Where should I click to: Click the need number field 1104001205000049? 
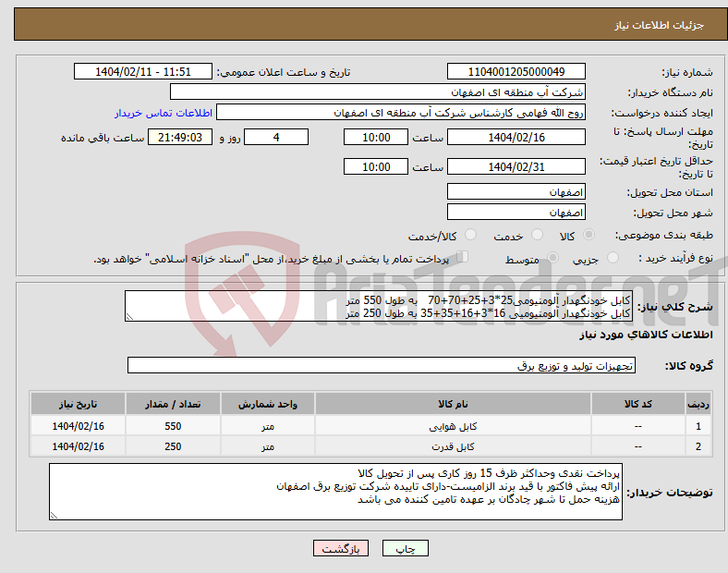pyautogui.click(x=516, y=71)
